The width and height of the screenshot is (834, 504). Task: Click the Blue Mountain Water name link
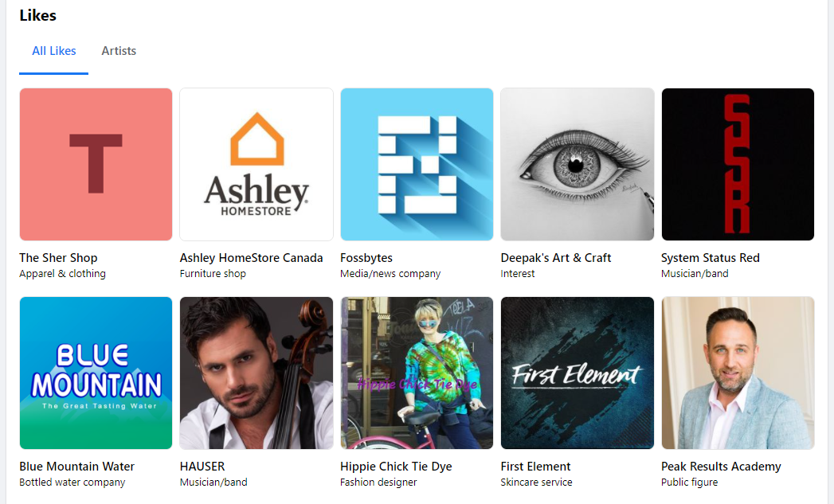pos(77,467)
